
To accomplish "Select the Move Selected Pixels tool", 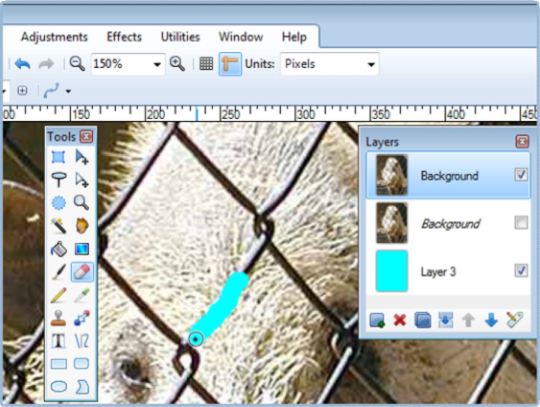I will click(82, 157).
